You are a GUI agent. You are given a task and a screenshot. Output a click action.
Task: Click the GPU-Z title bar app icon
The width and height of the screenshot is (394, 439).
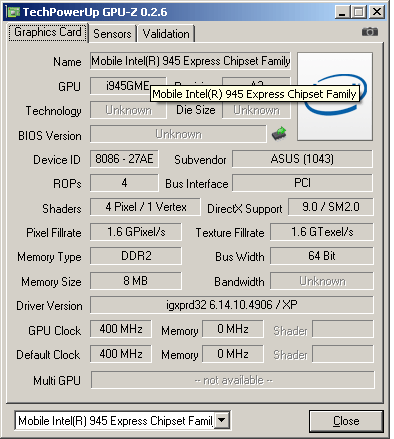click(x=13, y=12)
